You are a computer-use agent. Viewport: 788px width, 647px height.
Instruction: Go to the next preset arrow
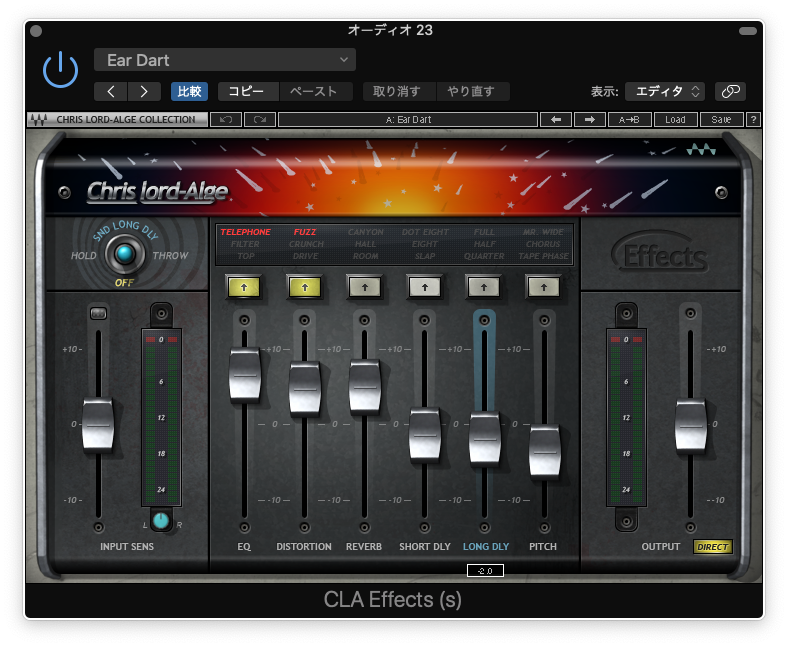144,91
